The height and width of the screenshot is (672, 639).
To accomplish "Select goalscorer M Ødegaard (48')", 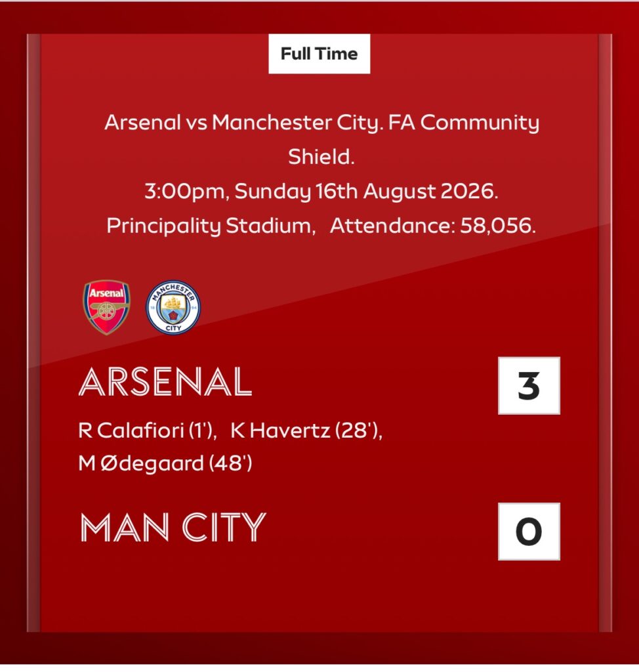I will [165, 463].
